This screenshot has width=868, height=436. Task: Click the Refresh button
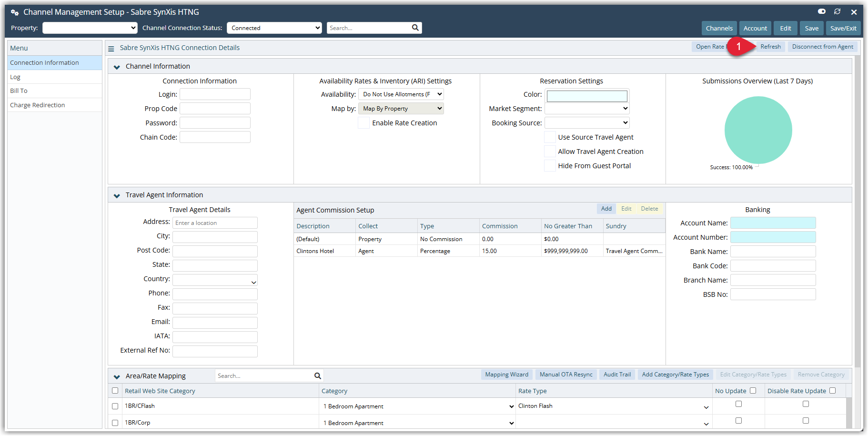pyautogui.click(x=770, y=47)
